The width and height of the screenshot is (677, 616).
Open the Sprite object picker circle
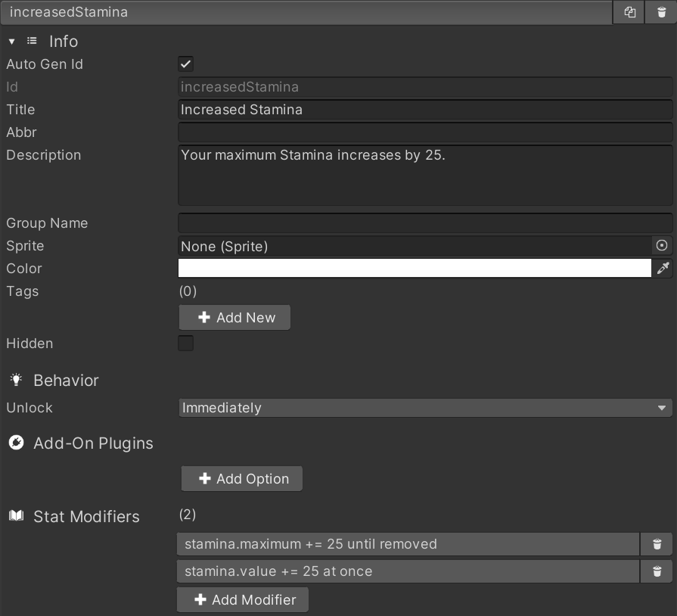662,246
